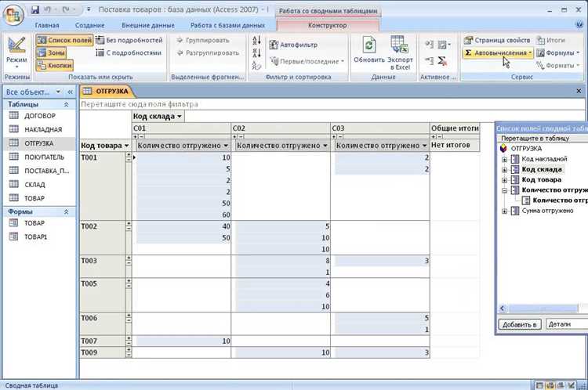Click Undo arrow in Quick Access toolbar
Image resolution: width=588 pixels, height=390 pixels.
(x=48, y=9)
